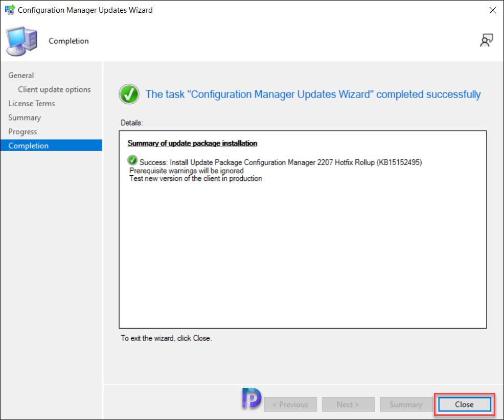
Task: Click 'Prerequisite warnings will be ignored' text
Action: click(187, 171)
